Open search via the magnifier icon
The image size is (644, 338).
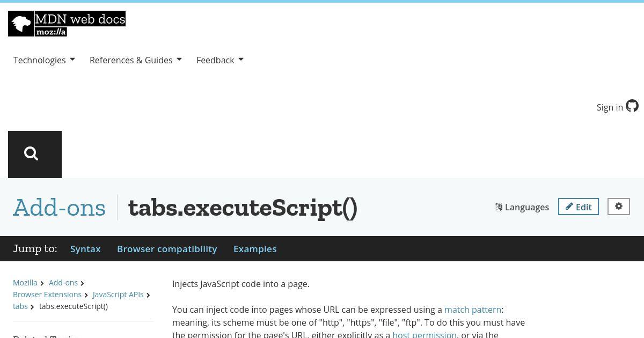click(x=32, y=154)
